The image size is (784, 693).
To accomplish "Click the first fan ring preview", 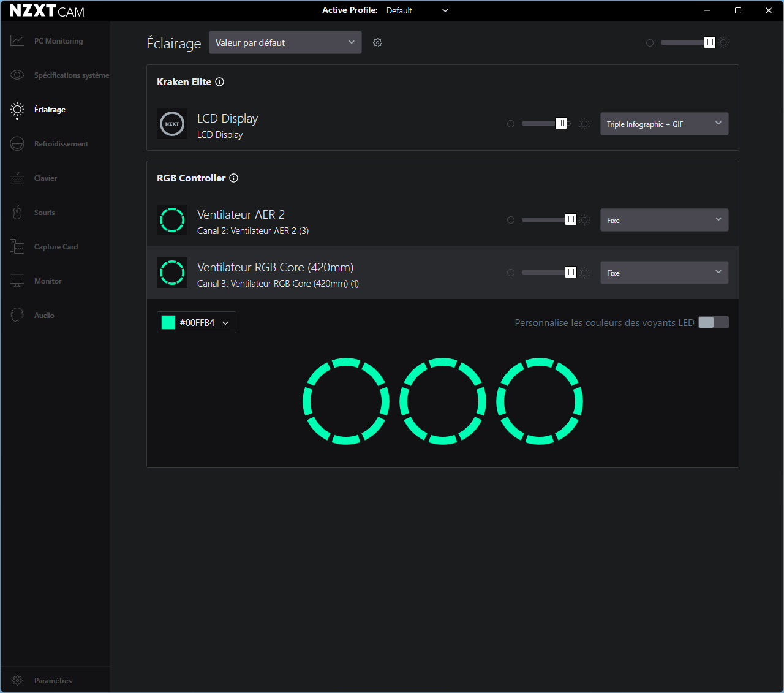I will point(346,401).
